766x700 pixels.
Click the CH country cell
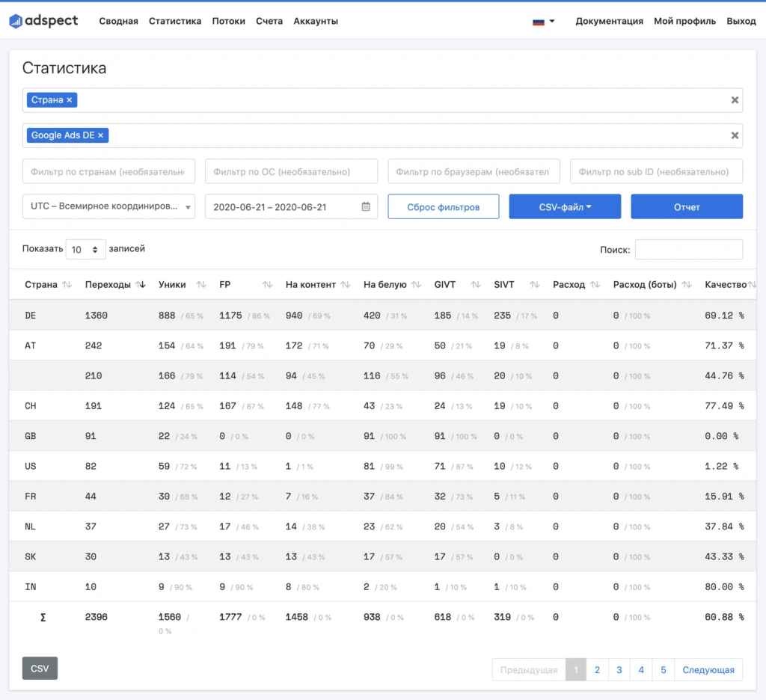pyautogui.click(x=30, y=406)
